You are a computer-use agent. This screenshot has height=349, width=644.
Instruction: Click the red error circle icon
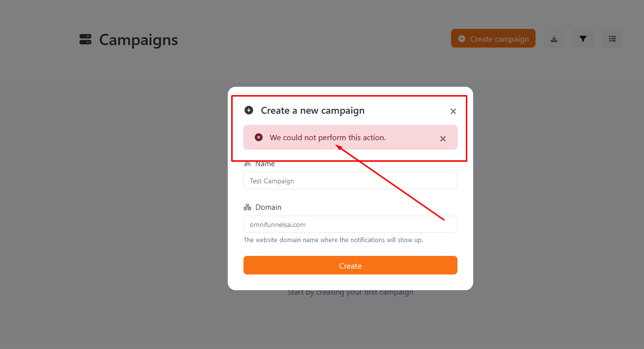(x=259, y=137)
